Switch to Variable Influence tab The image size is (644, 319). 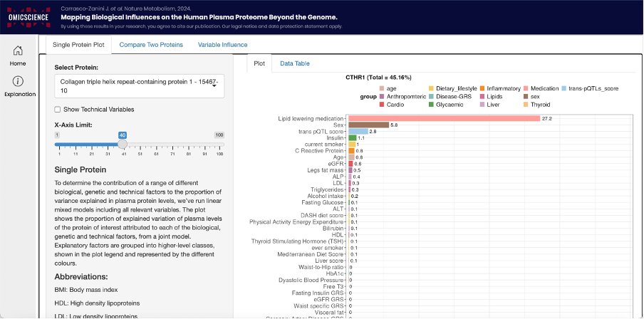[x=222, y=45]
